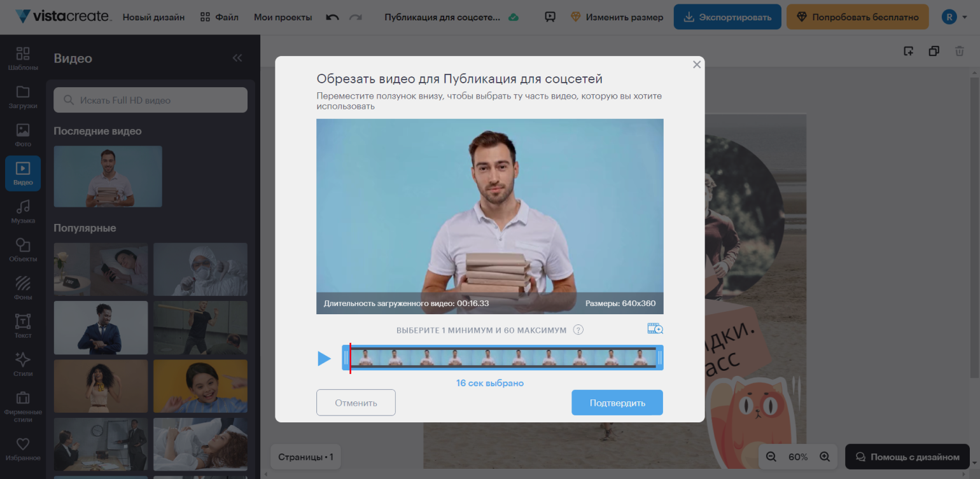Click the 60% zoom level value
980x479 pixels.
[798, 457]
